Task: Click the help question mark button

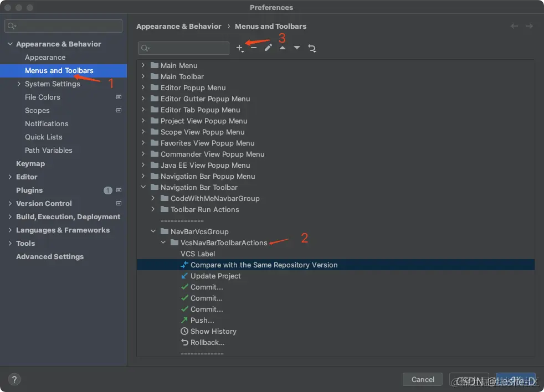Action: click(x=14, y=379)
